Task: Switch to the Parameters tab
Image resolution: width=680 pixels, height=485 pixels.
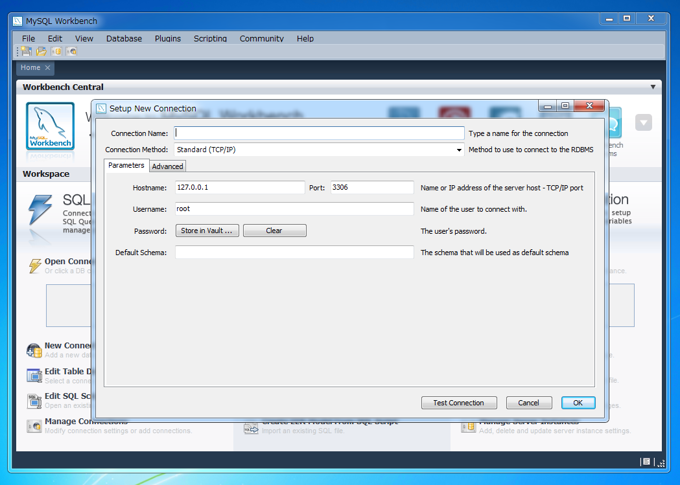Action: pyautogui.click(x=126, y=165)
